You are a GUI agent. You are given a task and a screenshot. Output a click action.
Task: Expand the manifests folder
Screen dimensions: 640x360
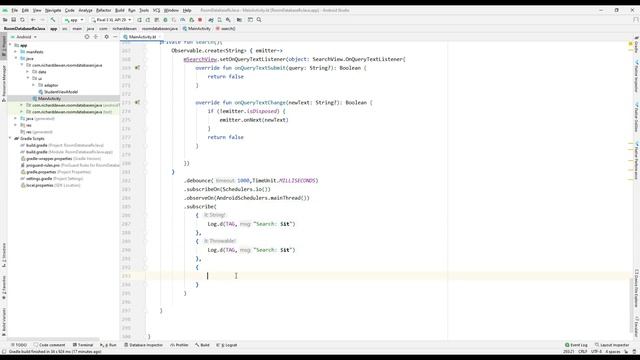[16, 52]
